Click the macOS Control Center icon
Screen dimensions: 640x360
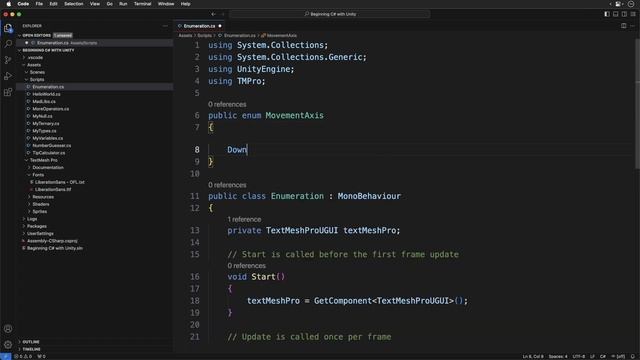point(619,4)
